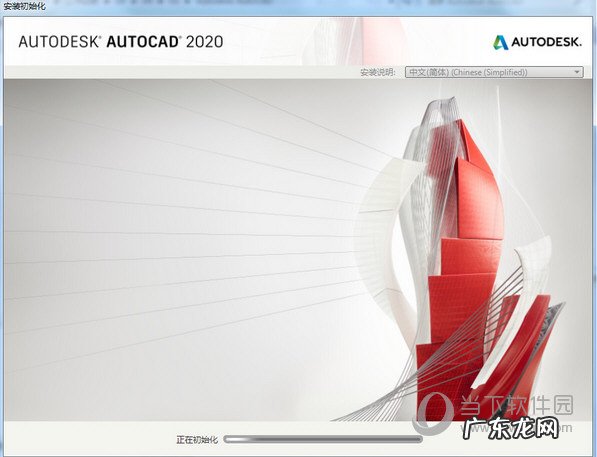Click the 安装说明 label
597x457 pixels.
point(378,72)
